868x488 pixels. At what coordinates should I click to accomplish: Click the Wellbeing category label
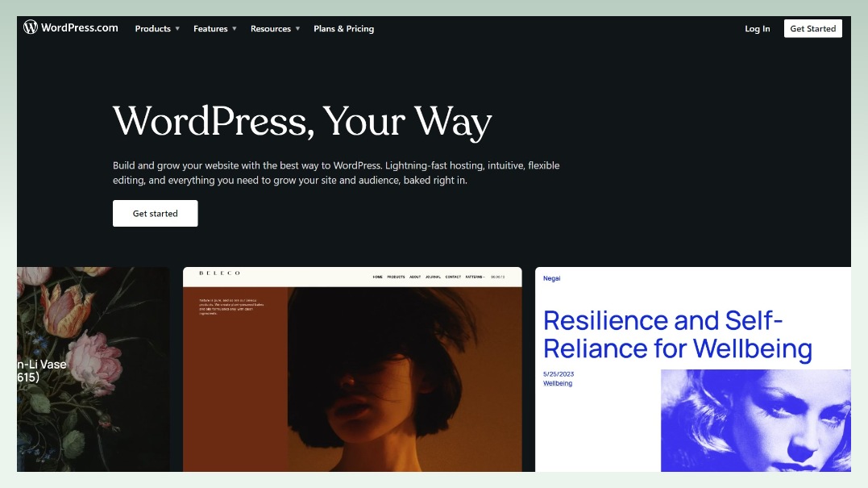point(558,383)
